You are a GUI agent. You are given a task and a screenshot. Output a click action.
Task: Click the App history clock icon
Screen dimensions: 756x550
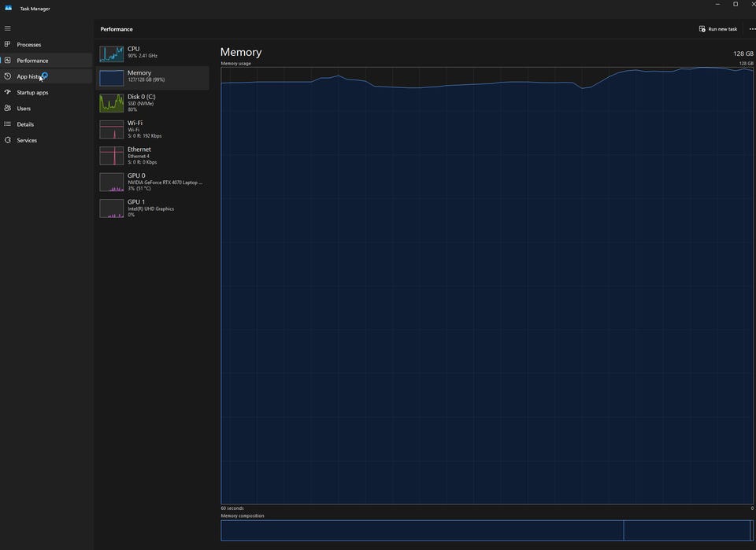pyautogui.click(x=8, y=76)
